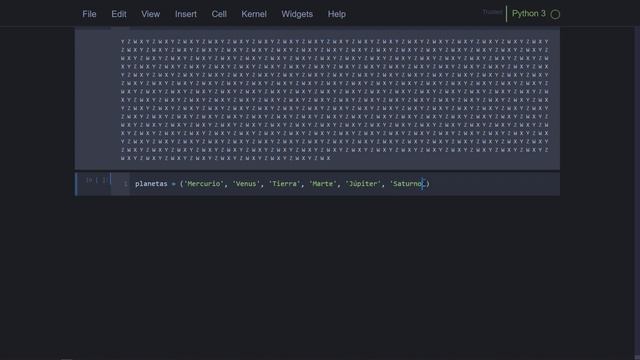Open the View menu

coord(151,14)
